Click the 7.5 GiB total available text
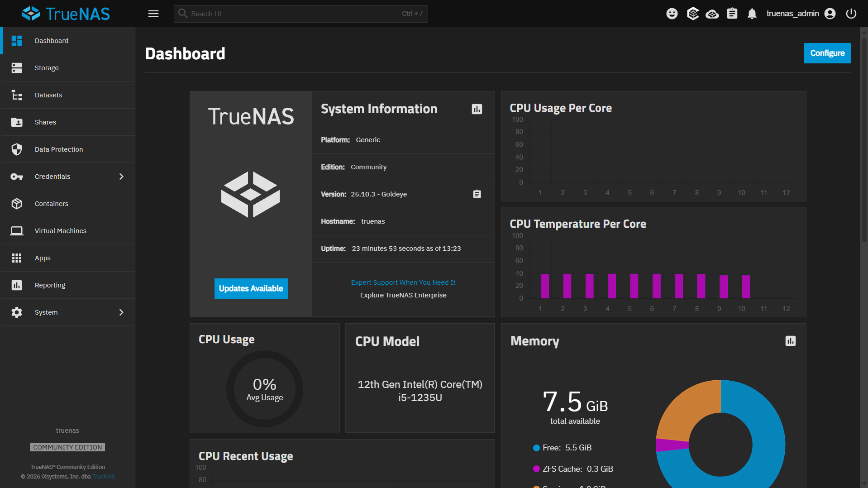The image size is (868, 488). click(575, 407)
